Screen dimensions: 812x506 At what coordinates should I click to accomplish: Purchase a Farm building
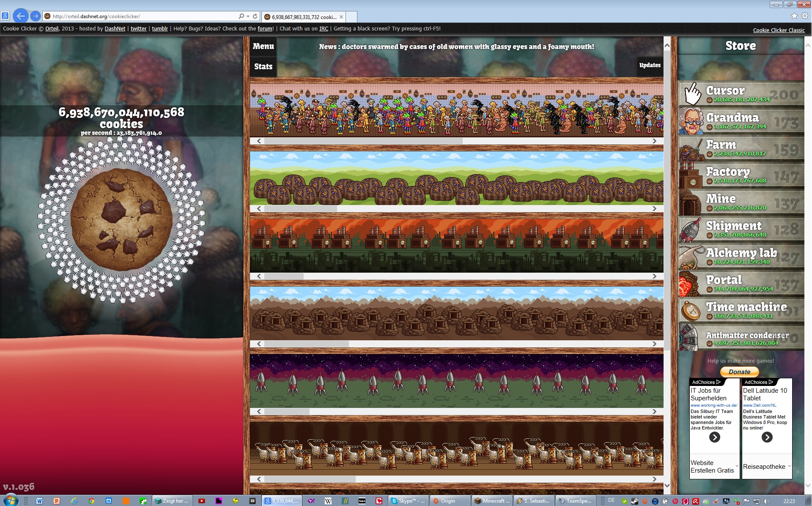741,148
